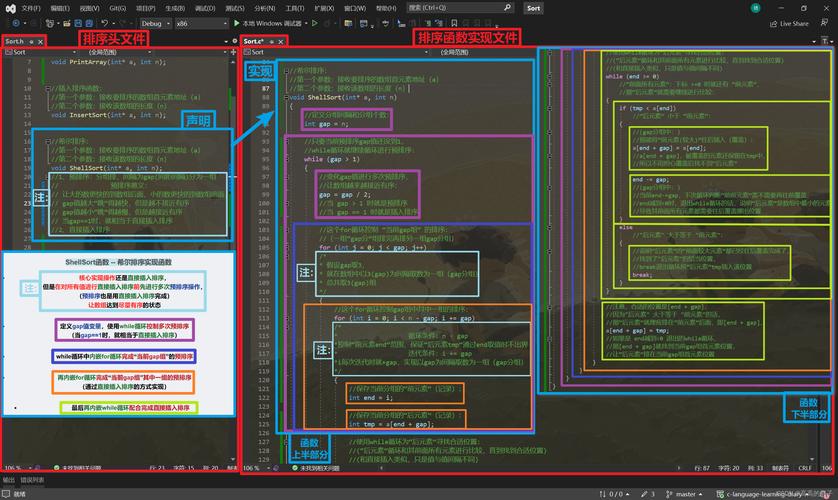This screenshot has height=500, width=838.
Task: Click the Sort solution name badge
Action: coord(533,8)
